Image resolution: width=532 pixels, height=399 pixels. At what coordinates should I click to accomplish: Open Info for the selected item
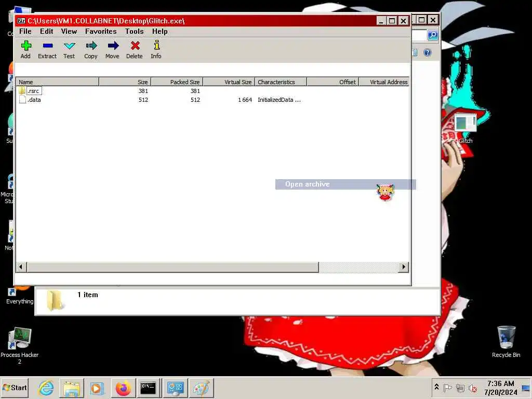click(156, 49)
